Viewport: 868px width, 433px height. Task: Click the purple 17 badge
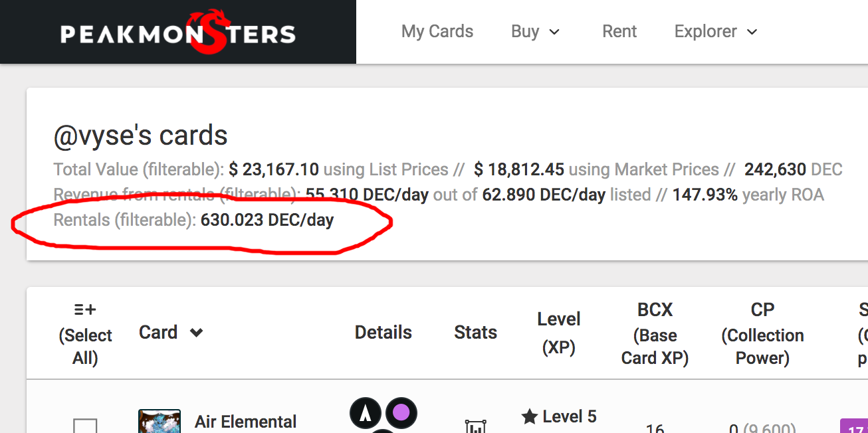click(854, 426)
